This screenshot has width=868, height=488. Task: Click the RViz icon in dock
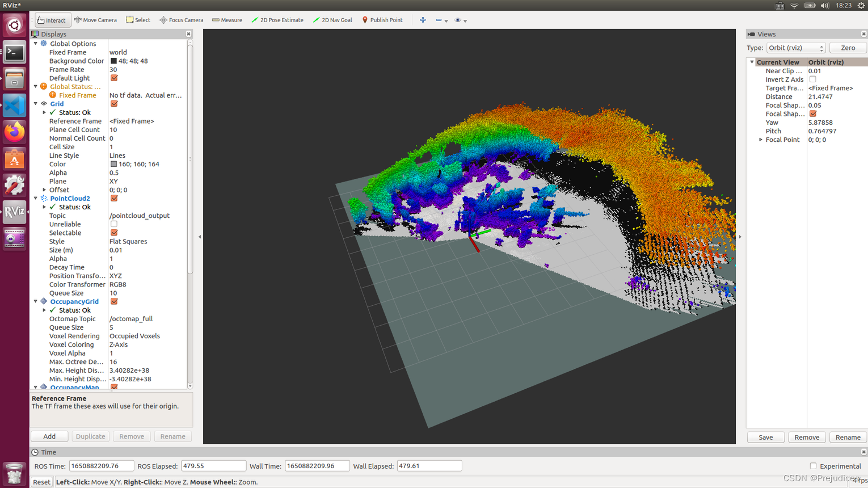(x=15, y=212)
